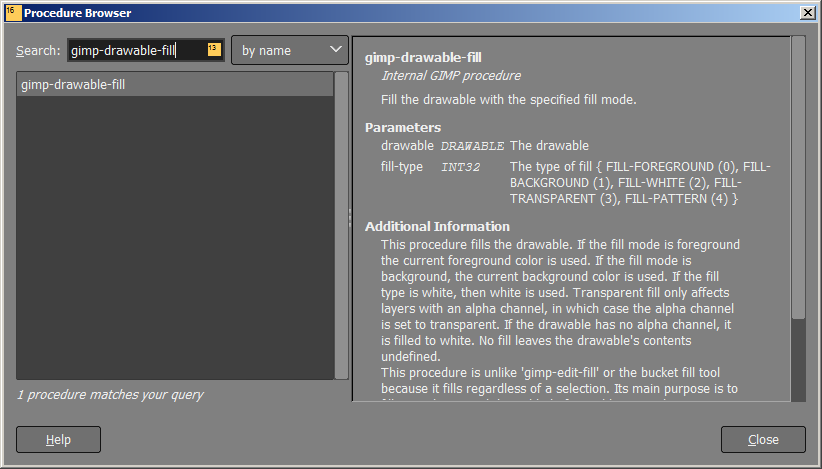Click the 'fill-type' parameter name
Screen dimensions: 822x469
click(402, 167)
